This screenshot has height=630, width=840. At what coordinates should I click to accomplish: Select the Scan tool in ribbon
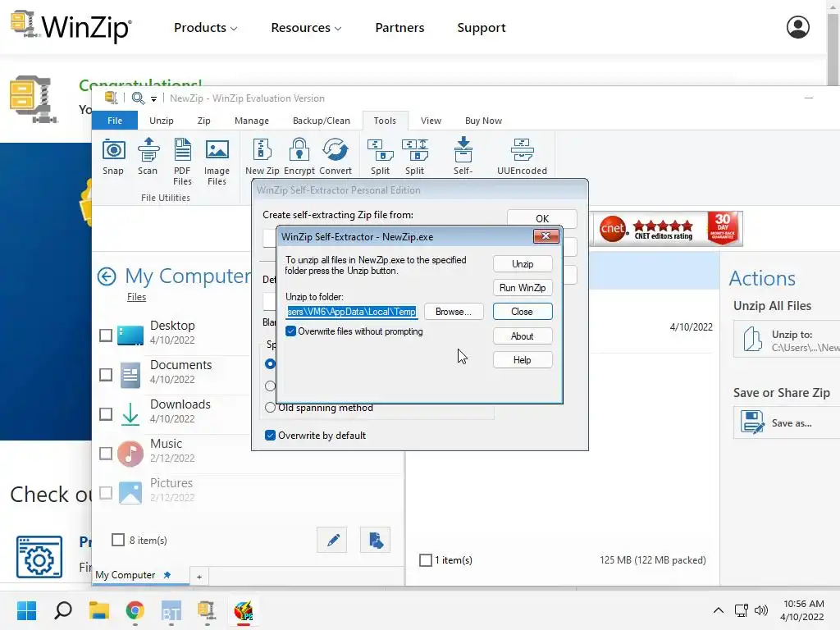point(148,149)
